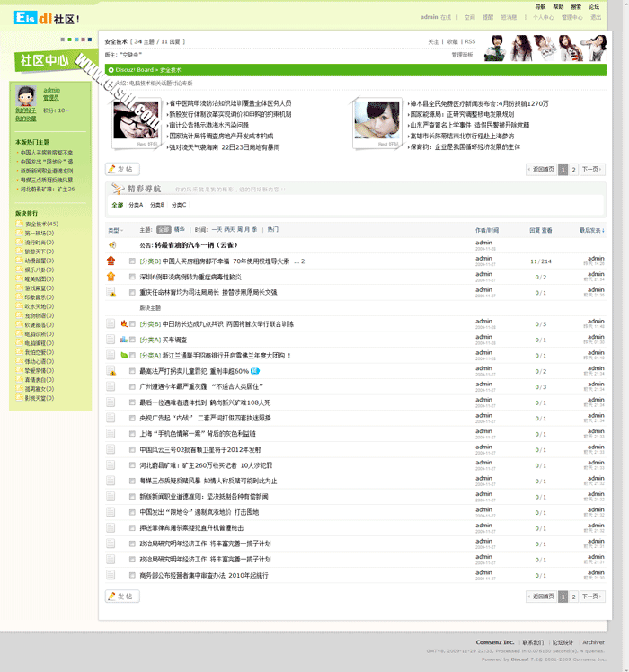Open hot topic 河北蔚县矿难: 矿主26
This screenshot has height=672, width=629.
point(48,189)
